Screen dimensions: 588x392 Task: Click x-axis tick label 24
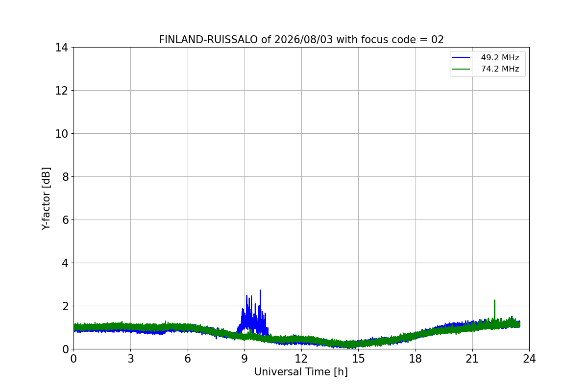529,359
